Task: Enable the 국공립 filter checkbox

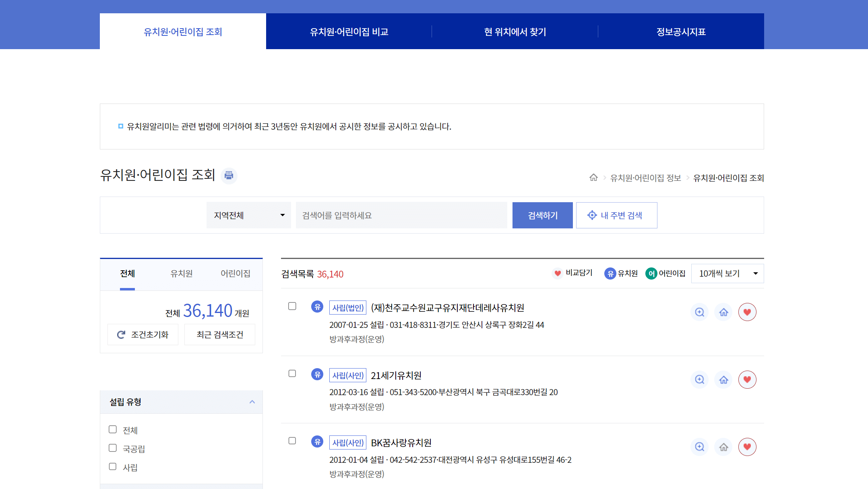Action: (112, 448)
